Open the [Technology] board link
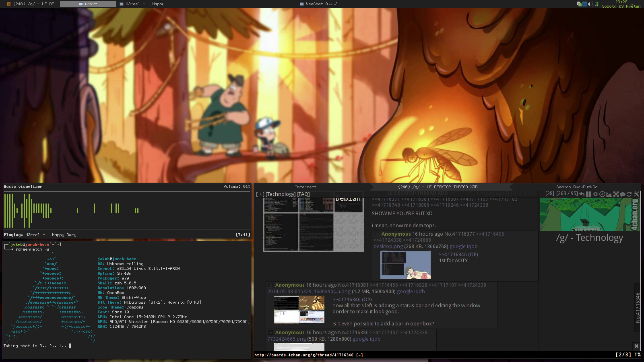 pyautogui.click(x=281, y=194)
